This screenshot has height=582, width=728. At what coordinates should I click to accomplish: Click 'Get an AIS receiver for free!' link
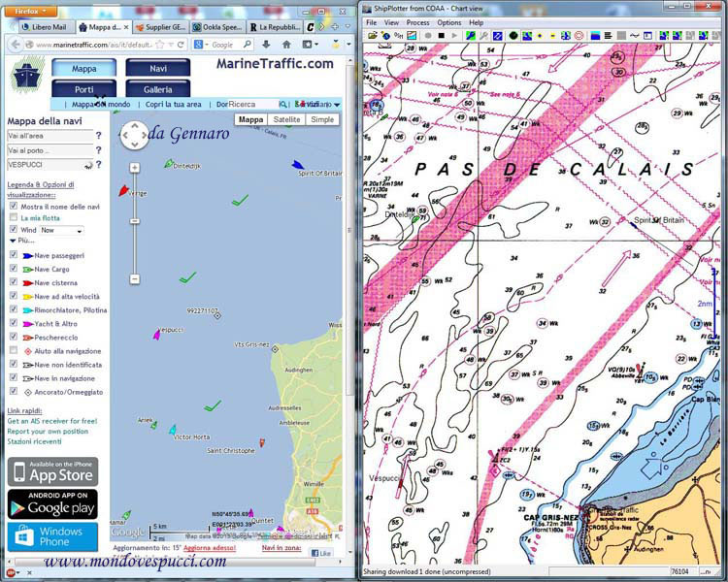52,421
